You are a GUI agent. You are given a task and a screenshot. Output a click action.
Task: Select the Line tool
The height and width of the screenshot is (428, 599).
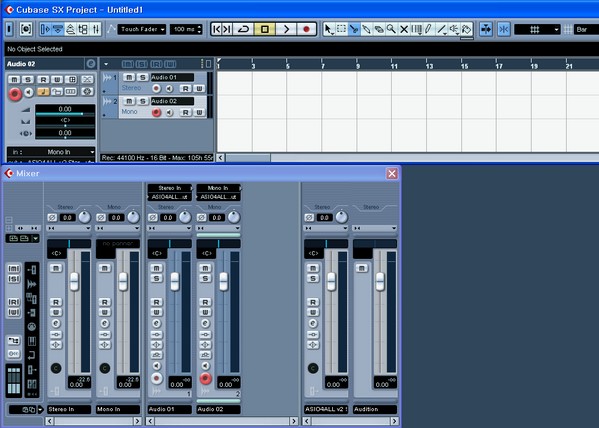[442, 29]
